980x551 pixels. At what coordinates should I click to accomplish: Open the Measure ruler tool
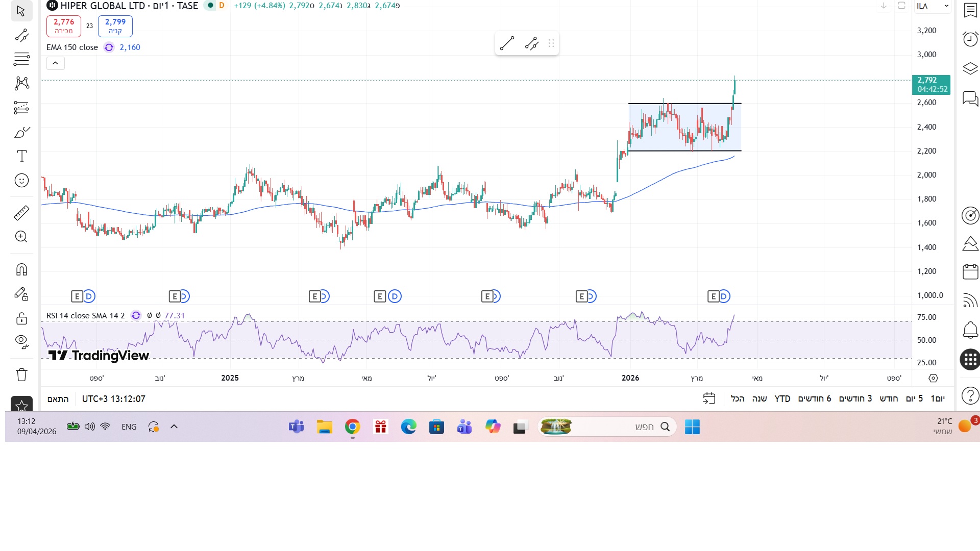point(21,213)
